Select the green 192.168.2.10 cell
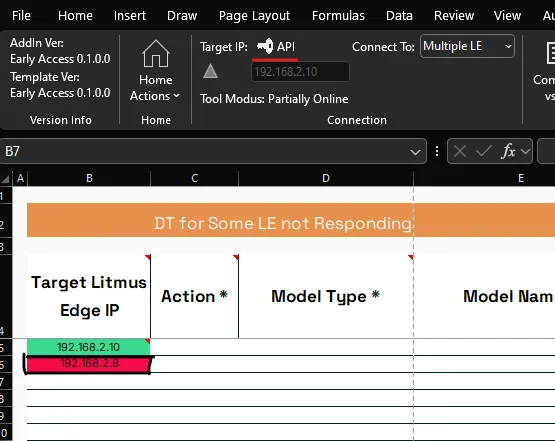Viewport: 555px width, 441px height. (x=88, y=347)
